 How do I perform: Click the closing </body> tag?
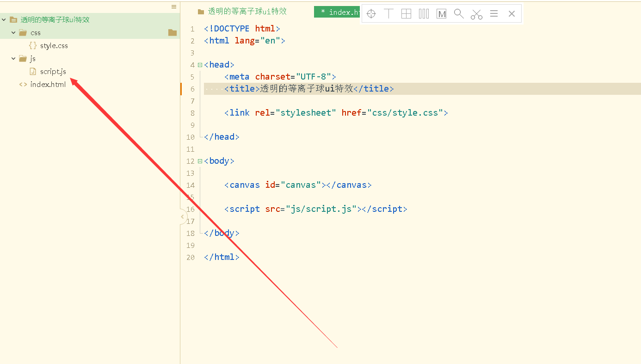(222, 233)
